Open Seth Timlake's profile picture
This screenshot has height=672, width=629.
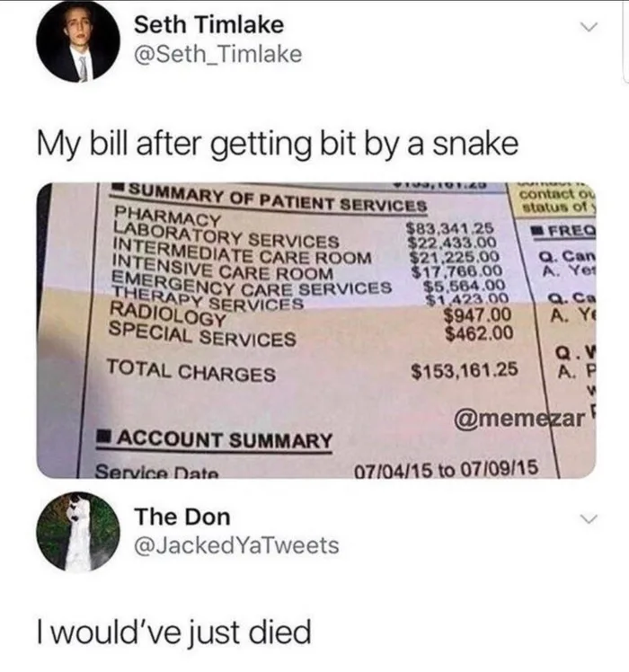tap(78, 40)
